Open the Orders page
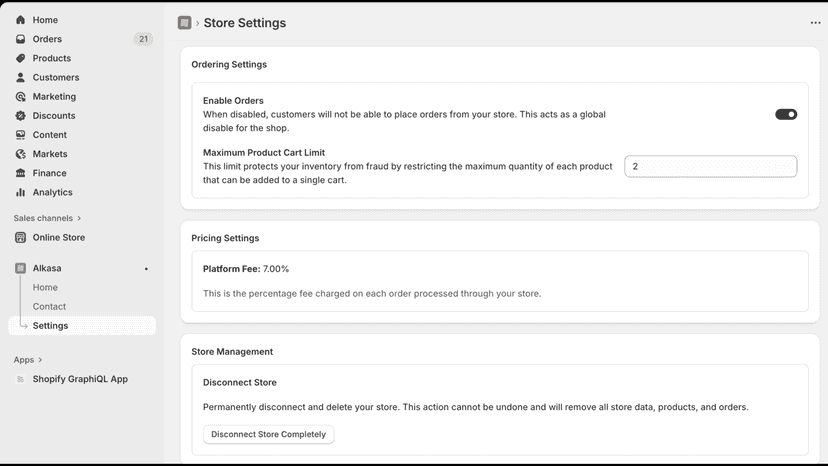Screen dimensions: 828x466 click(x=47, y=39)
